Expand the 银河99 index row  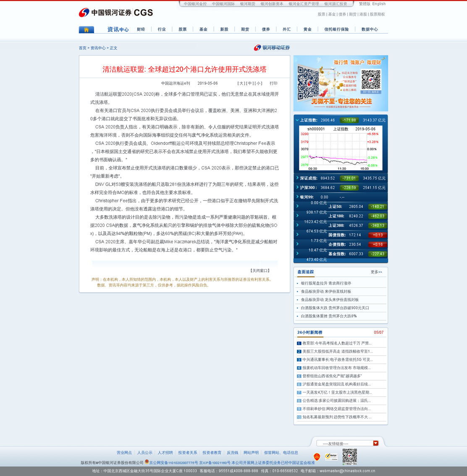coord(297,197)
